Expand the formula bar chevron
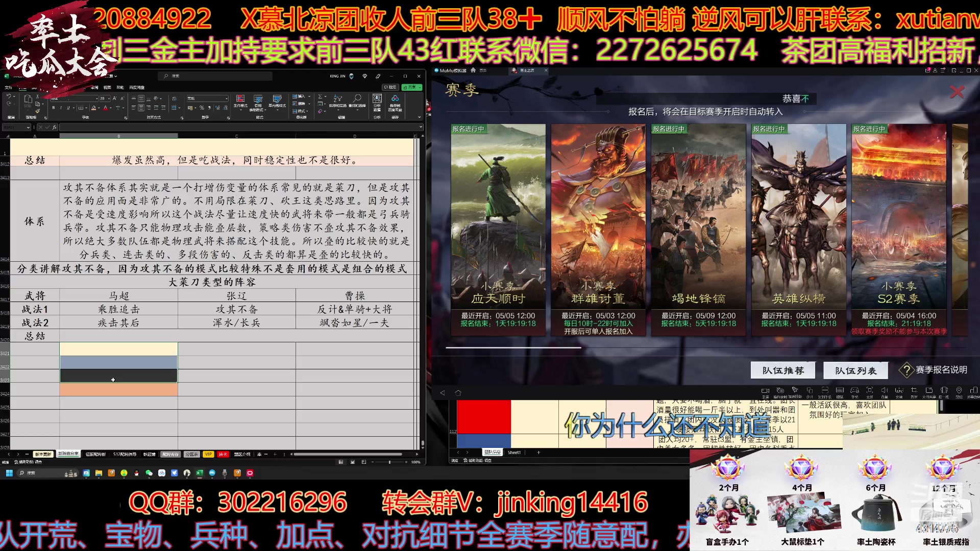The height and width of the screenshot is (551, 980). [421, 127]
